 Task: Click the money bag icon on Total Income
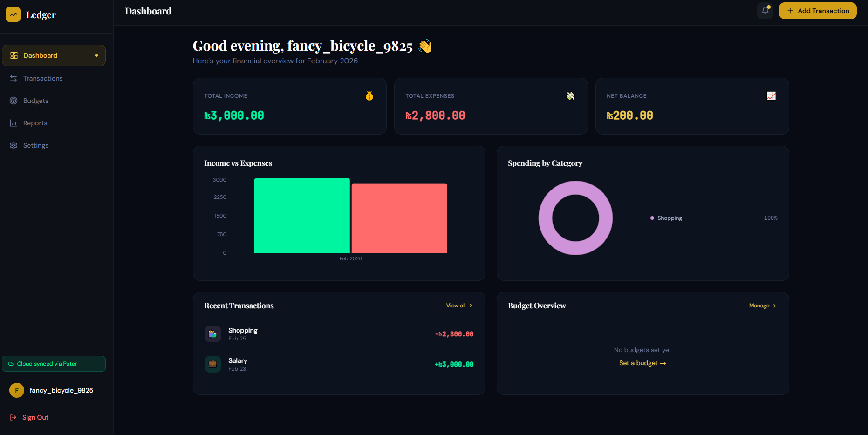pyautogui.click(x=369, y=96)
